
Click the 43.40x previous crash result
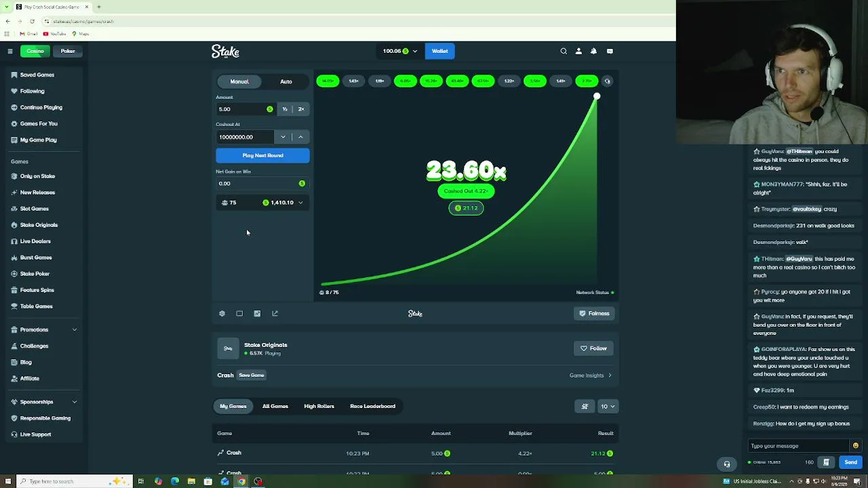click(x=457, y=81)
